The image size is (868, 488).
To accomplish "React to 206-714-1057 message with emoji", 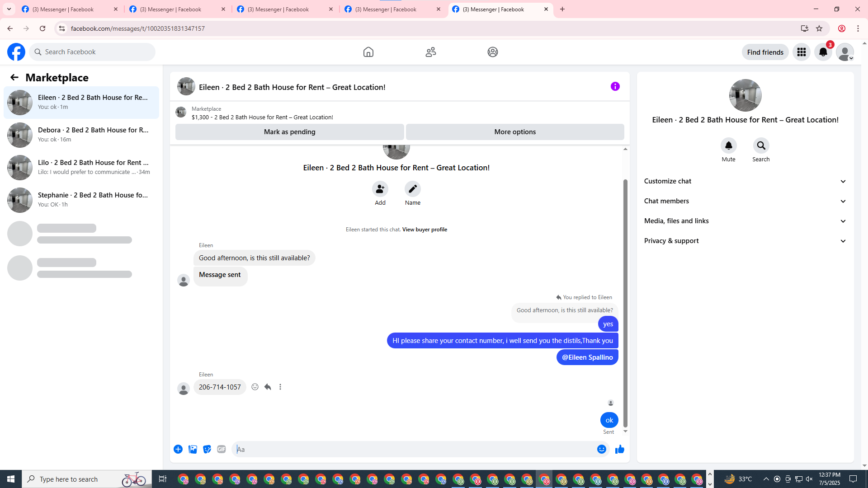I will coord(255,387).
